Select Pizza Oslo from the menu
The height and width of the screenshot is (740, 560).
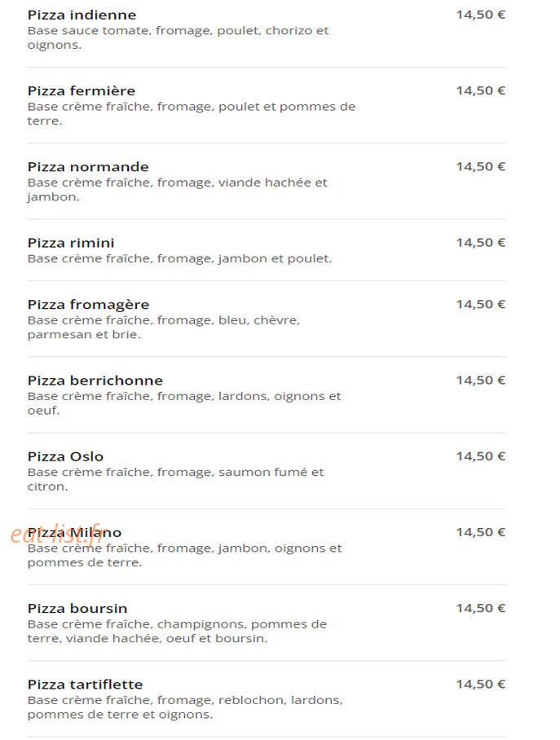pos(65,456)
